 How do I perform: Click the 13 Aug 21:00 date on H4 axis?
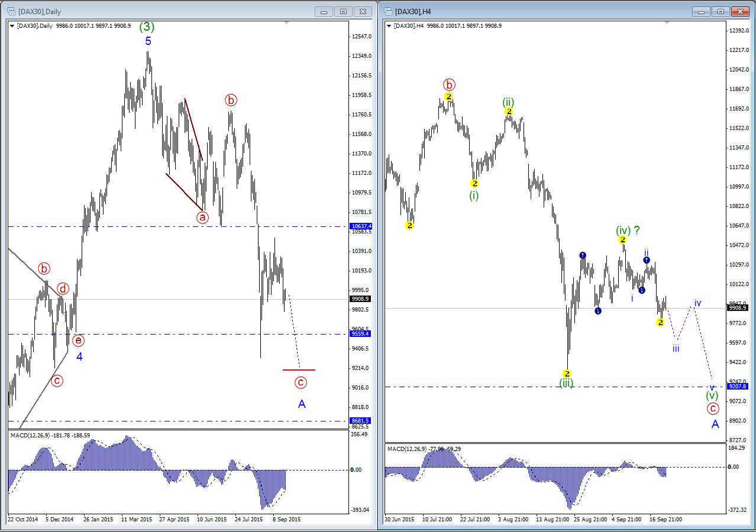551,520
